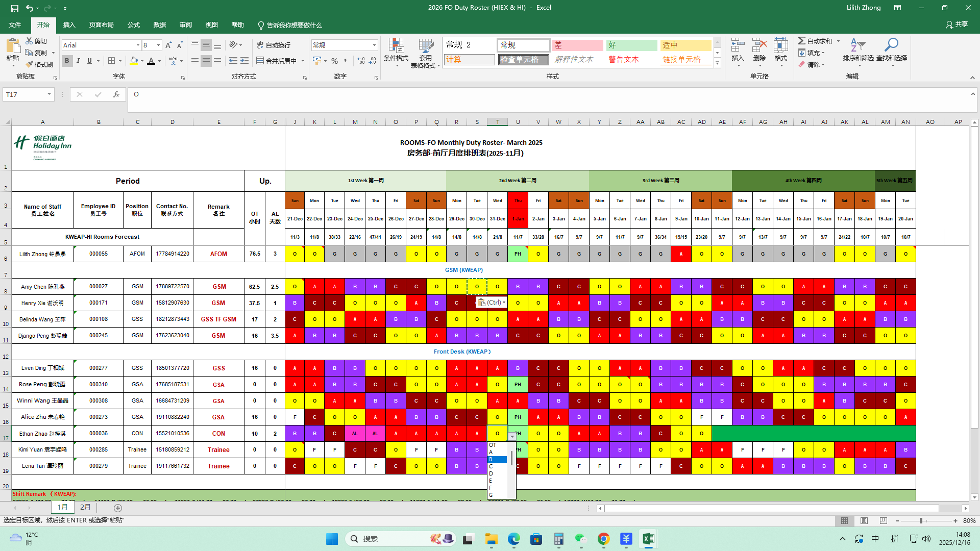980x551 pixels.
Task: Expand the number format combo box
Action: coord(374,45)
